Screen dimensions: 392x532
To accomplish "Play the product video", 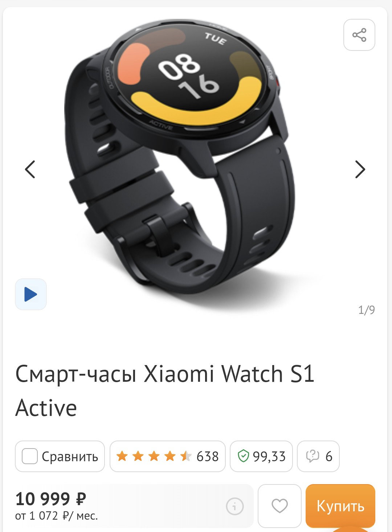I will pos(31,294).
